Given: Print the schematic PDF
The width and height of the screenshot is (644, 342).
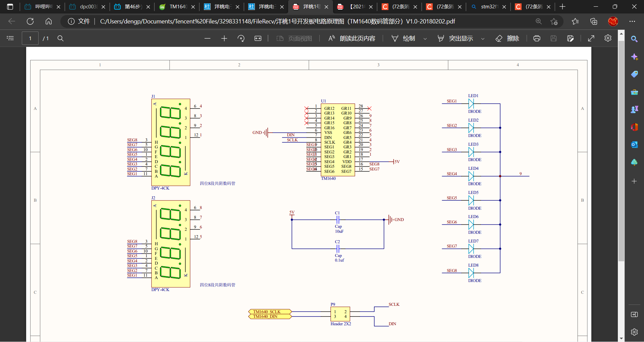Looking at the screenshot, I should tap(537, 38).
